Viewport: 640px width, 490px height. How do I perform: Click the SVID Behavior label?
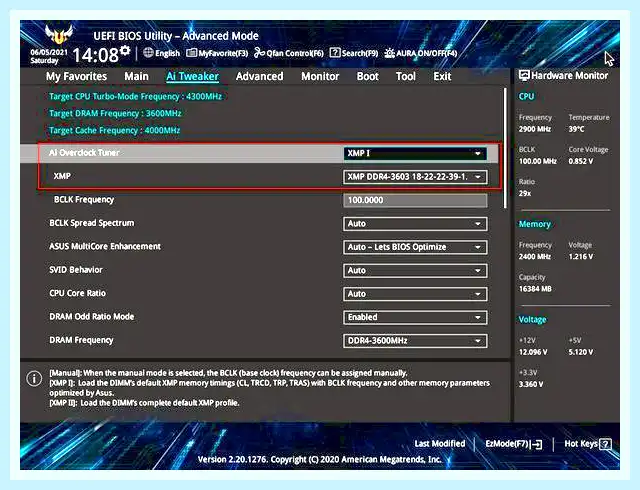(76, 270)
